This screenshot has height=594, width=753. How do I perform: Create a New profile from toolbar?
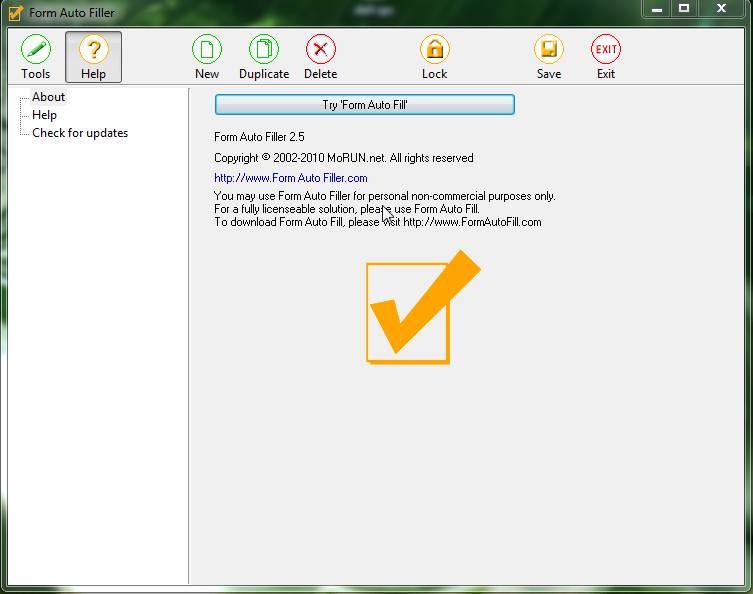click(x=207, y=57)
